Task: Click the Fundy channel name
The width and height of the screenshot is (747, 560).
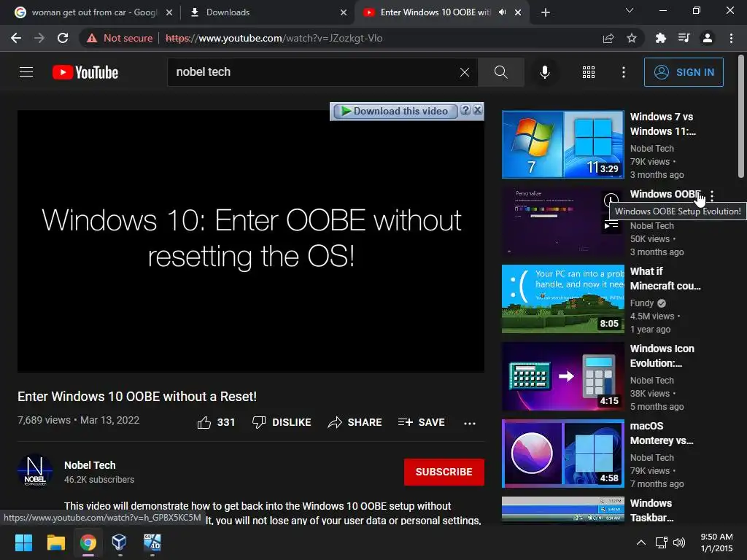Action: (x=642, y=303)
